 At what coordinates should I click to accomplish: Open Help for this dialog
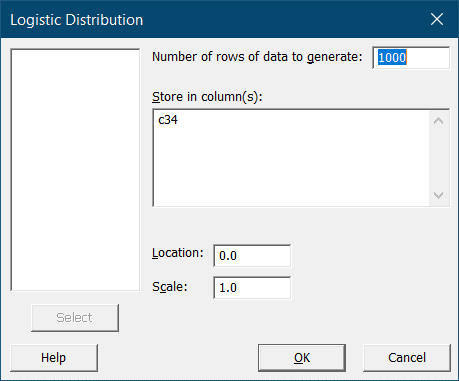(54, 358)
